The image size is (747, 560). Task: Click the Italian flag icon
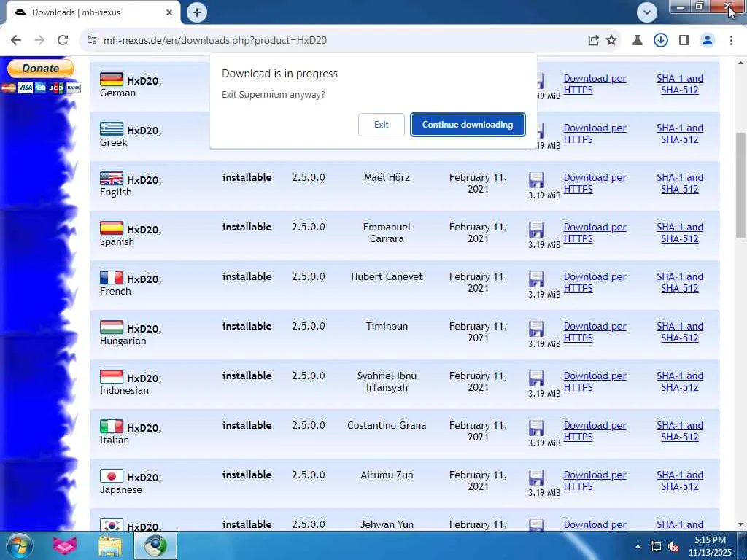click(x=112, y=426)
